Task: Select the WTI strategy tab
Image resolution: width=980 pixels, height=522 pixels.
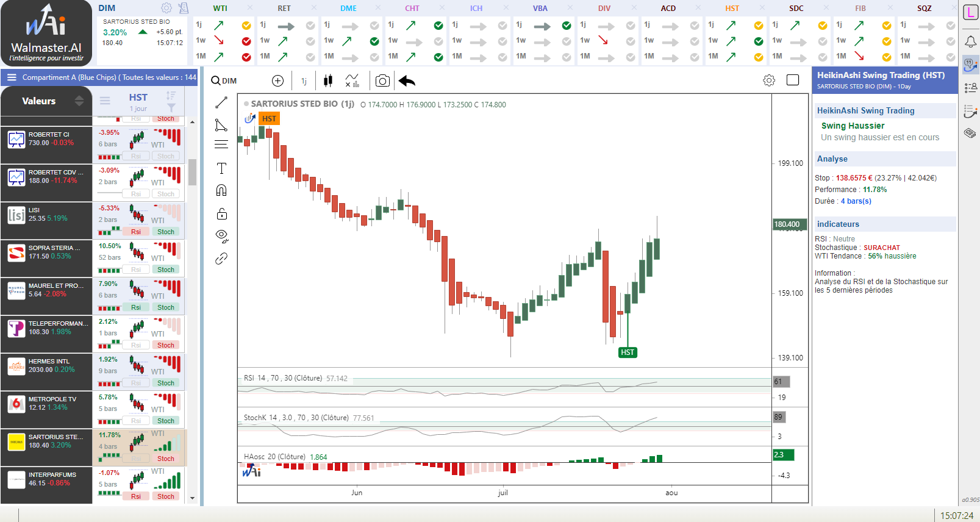Action: click(220, 9)
